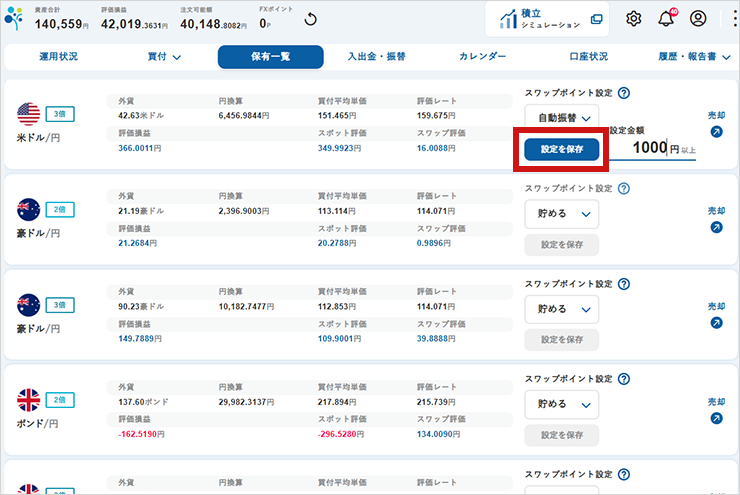Click the blue 設定を保存 button for 米ドル/円
The width and height of the screenshot is (740, 495).
click(562, 150)
